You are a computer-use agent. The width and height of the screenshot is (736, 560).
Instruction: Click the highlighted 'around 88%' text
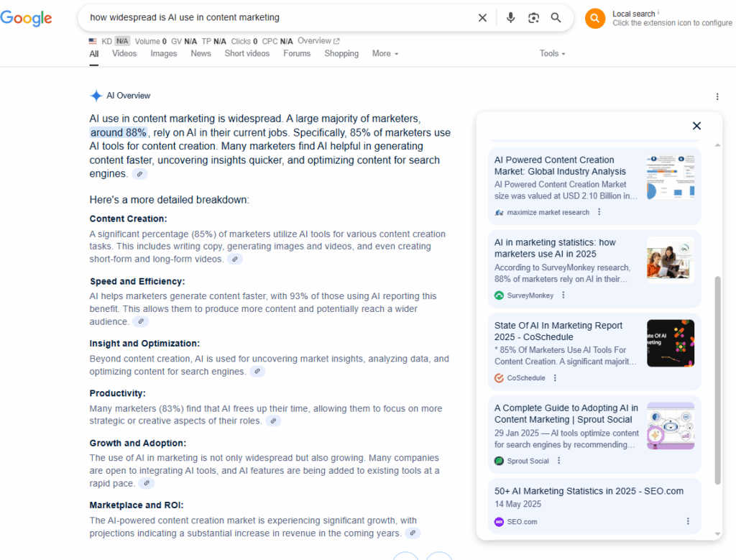pyautogui.click(x=119, y=133)
